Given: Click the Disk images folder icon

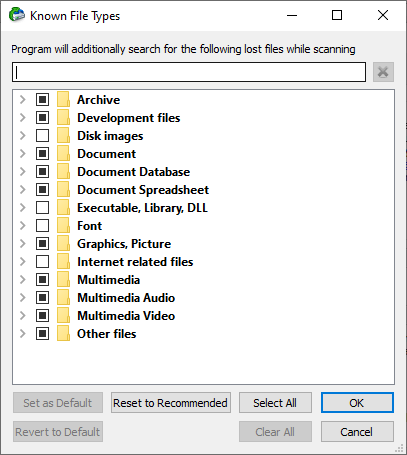Looking at the screenshot, I should coord(63,135).
